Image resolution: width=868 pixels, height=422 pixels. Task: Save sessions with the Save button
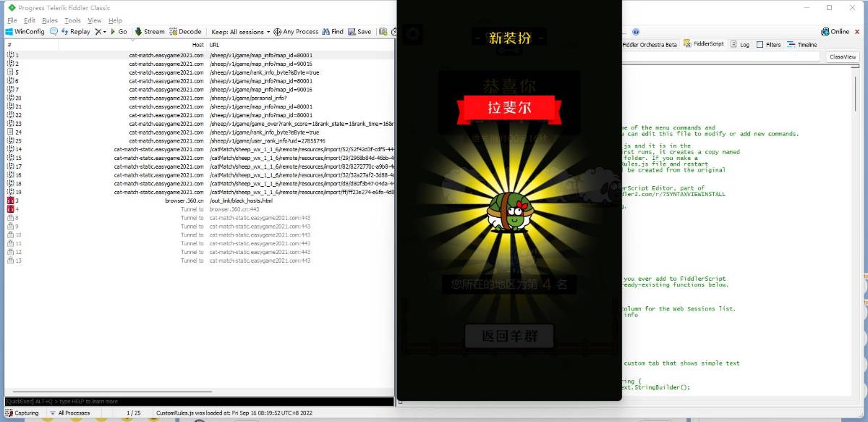tap(359, 32)
